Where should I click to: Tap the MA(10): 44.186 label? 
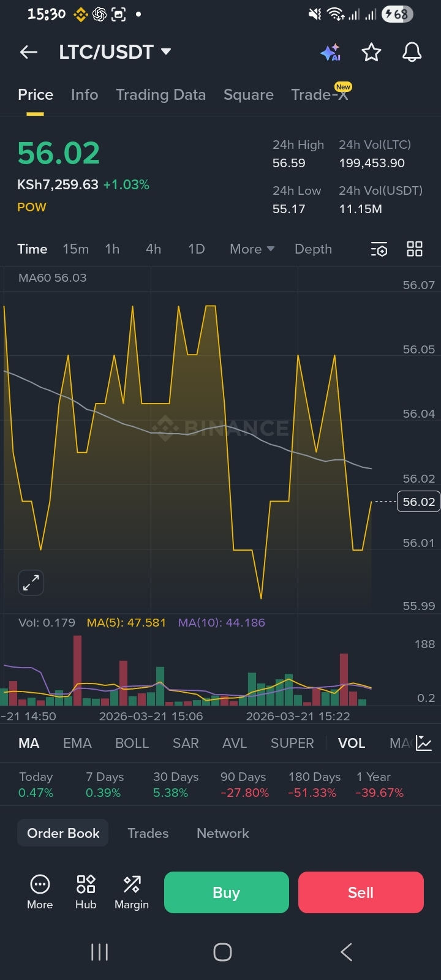(222, 622)
